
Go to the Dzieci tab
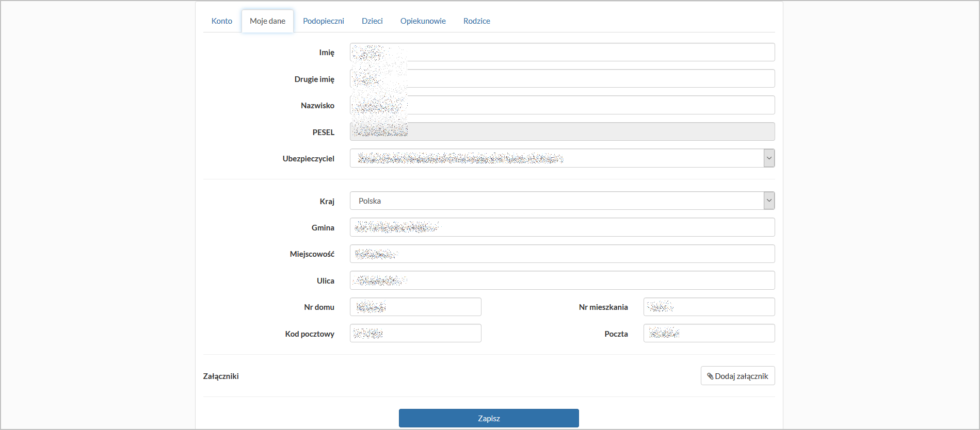click(x=372, y=21)
